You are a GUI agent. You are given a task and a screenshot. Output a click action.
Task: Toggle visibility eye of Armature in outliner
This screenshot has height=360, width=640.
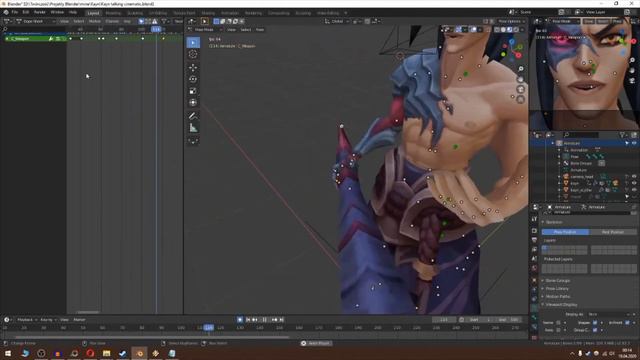634,143
